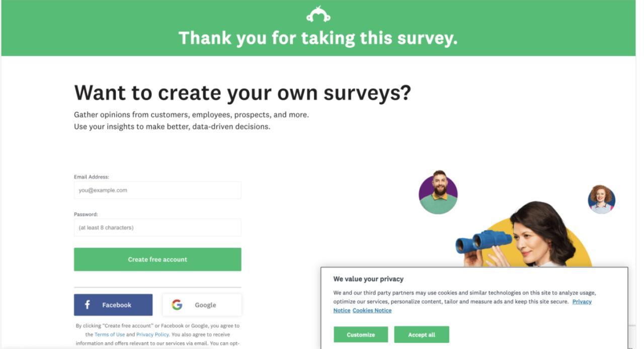Accept all cookies in the privacy banner
The width and height of the screenshot is (644, 349).
point(422,334)
